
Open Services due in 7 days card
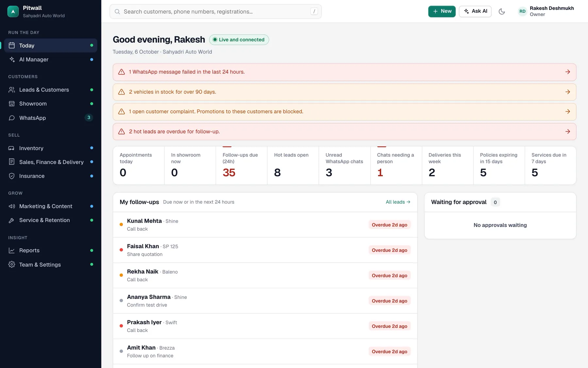(x=550, y=166)
